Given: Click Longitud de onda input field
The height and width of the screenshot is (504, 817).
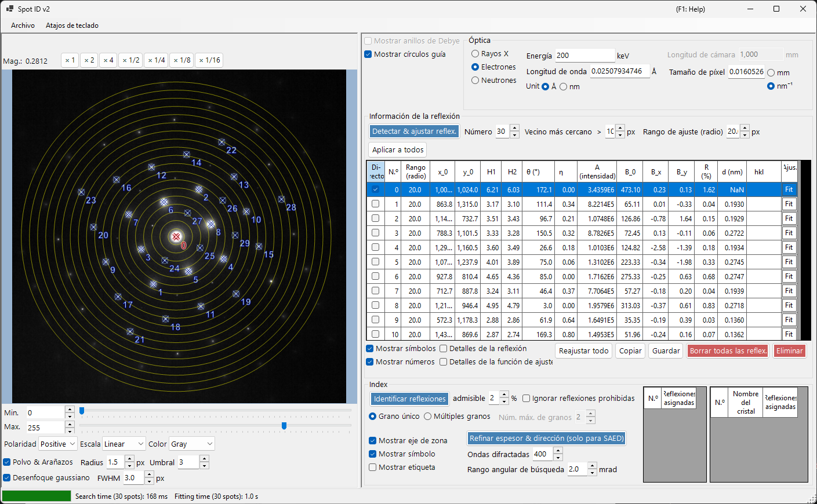Looking at the screenshot, I should [619, 71].
